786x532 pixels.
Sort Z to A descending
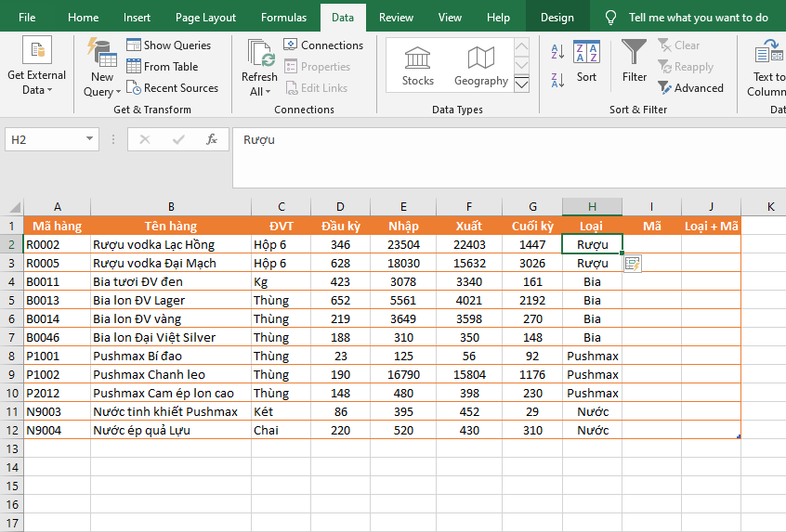click(558, 79)
